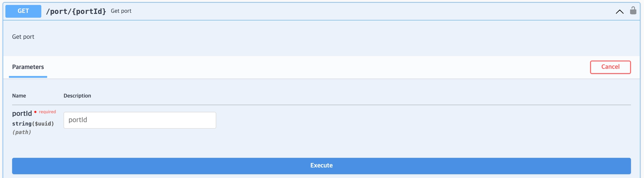Screen dimensions: 644x178
Task: Click the (path) location label
Action: tap(21, 132)
